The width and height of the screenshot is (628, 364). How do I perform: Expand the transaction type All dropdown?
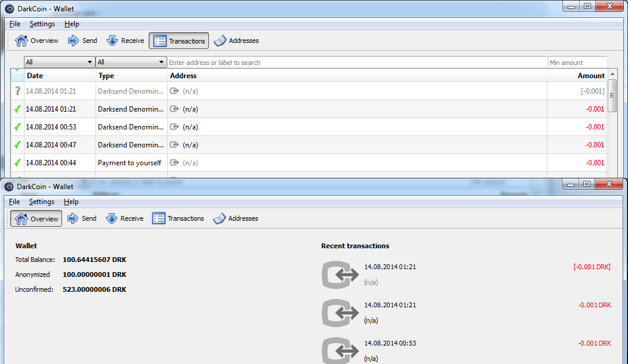(x=131, y=62)
